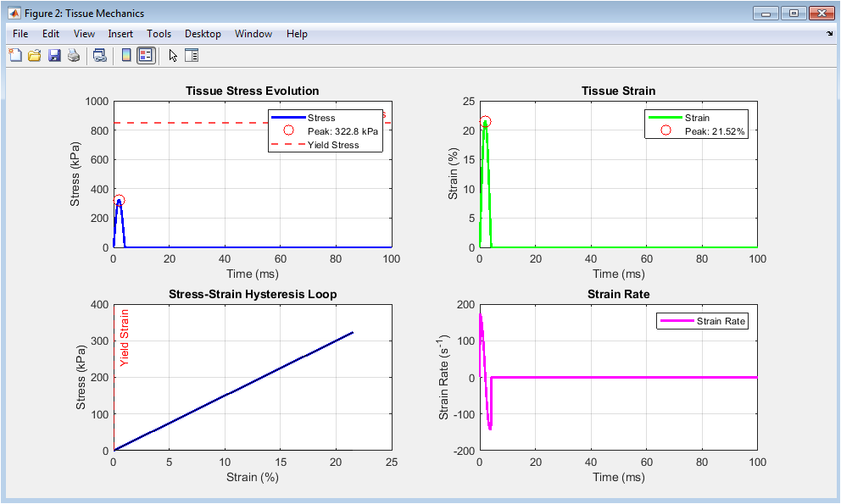Expand the Help menu
The height and width of the screenshot is (504, 841).
point(297,34)
